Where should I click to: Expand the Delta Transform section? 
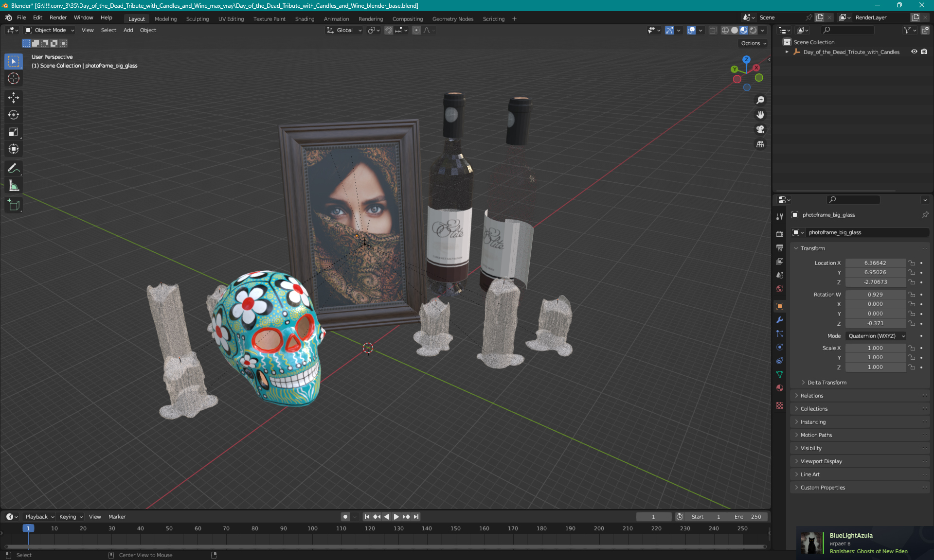coord(825,382)
